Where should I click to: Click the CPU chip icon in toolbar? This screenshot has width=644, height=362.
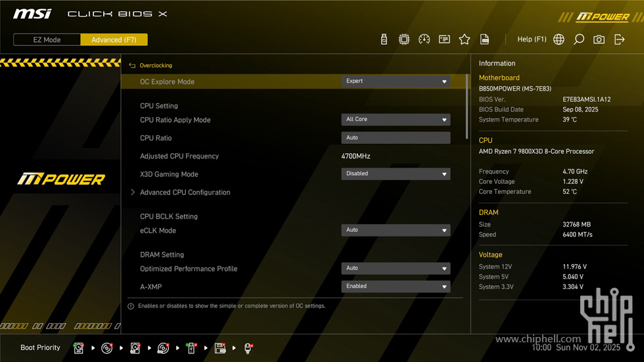(x=404, y=39)
